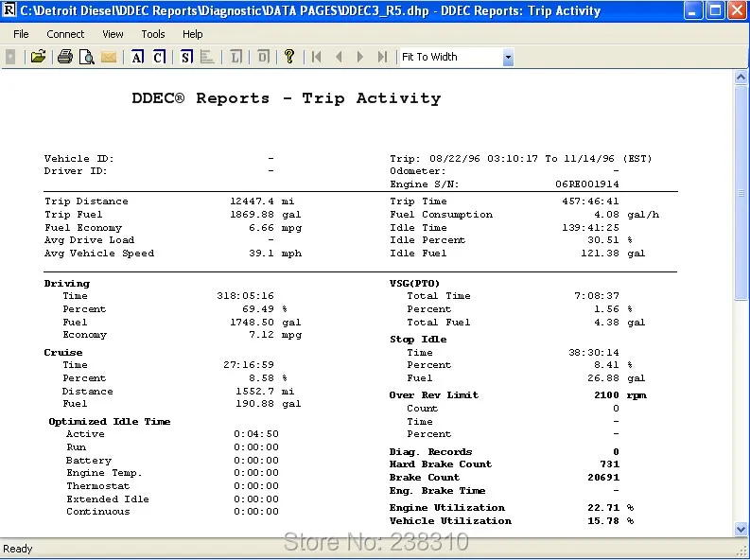Go to the first page arrow

tap(316, 57)
